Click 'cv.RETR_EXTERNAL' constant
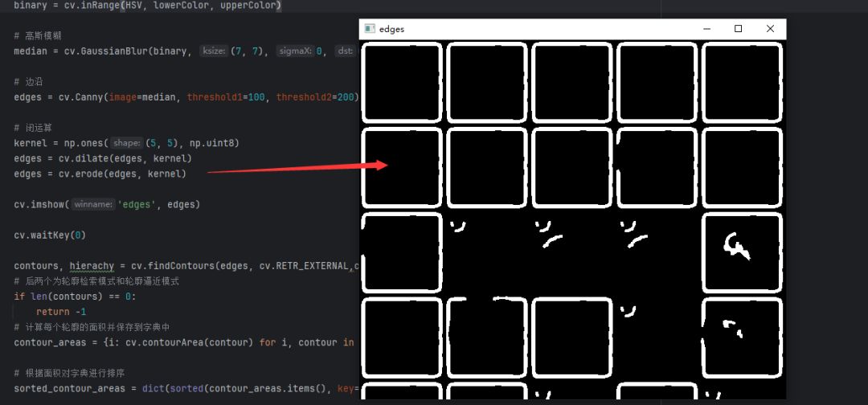The width and height of the screenshot is (868, 405). pyautogui.click(x=304, y=266)
